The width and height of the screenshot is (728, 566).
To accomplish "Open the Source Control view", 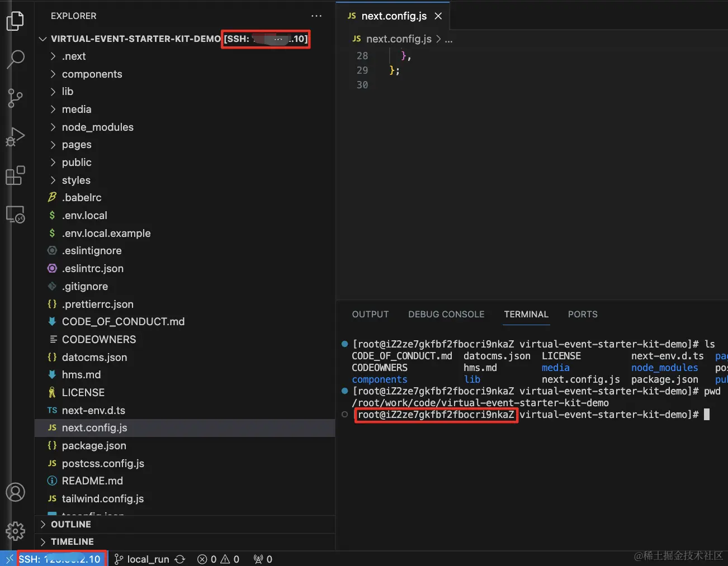I will pos(15,98).
